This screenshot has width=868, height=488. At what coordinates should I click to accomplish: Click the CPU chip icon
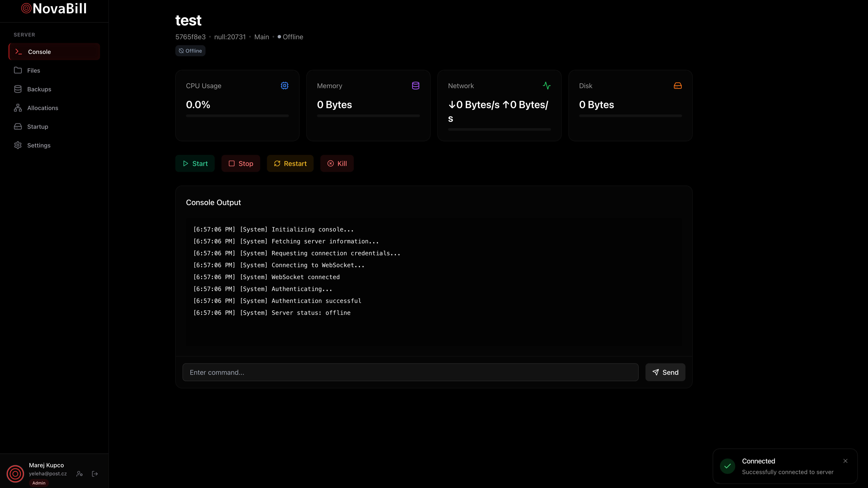[x=284, y=85]
